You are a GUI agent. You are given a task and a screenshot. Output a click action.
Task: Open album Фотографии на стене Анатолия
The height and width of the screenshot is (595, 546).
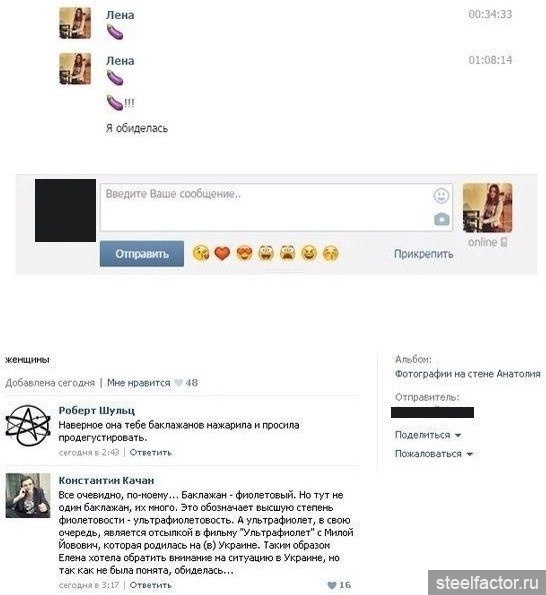[x=467, y=374]
